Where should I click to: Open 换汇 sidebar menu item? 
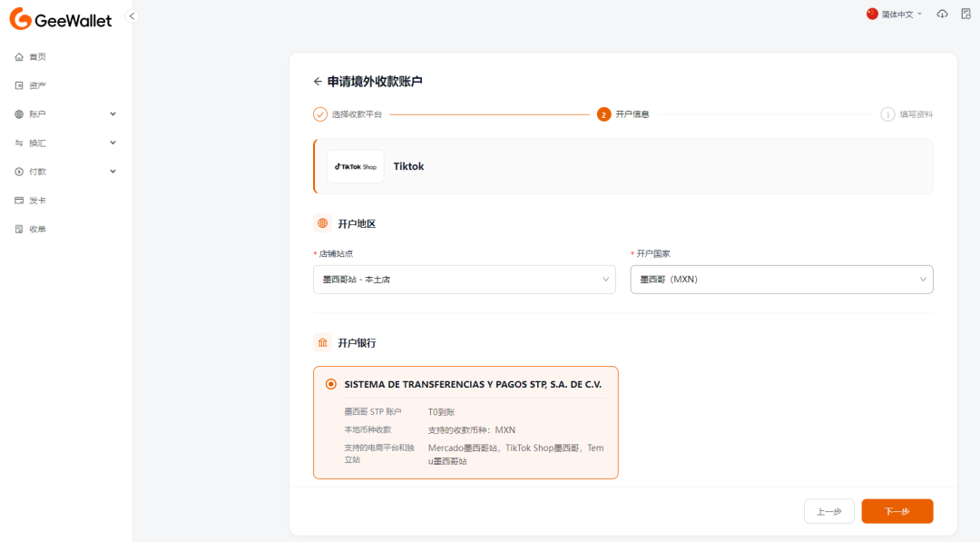point(37,143)
